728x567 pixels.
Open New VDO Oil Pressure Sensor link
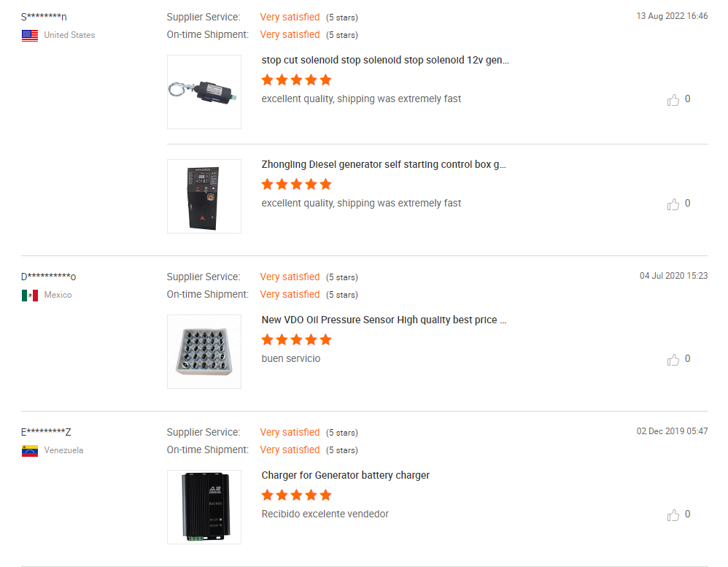[384, 320]
